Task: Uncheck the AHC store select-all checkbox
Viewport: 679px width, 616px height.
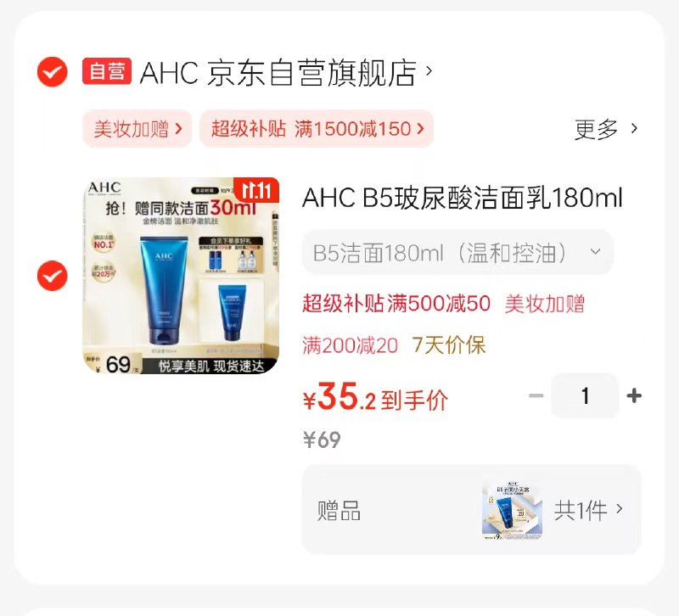Action: [x=52, y=72]
